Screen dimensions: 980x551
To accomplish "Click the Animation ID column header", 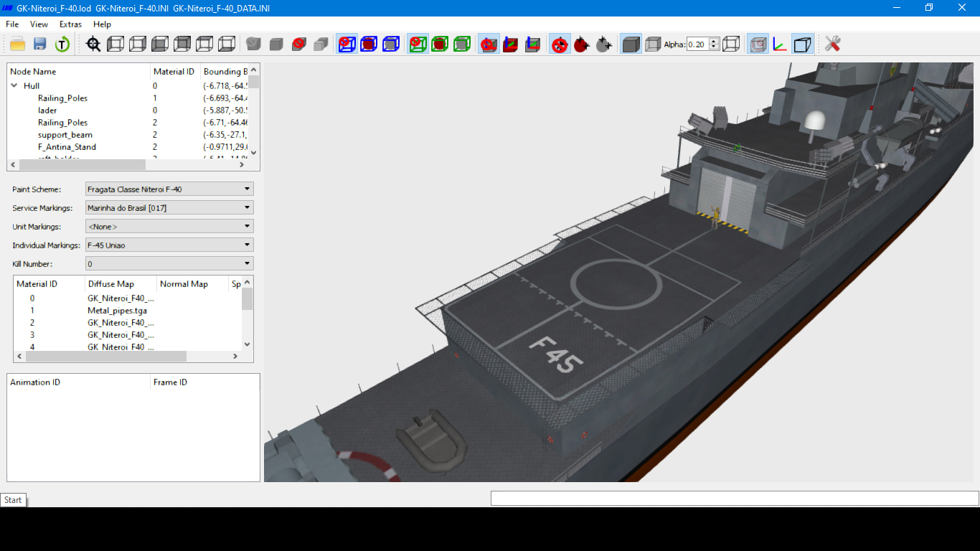I will (79, 382).
